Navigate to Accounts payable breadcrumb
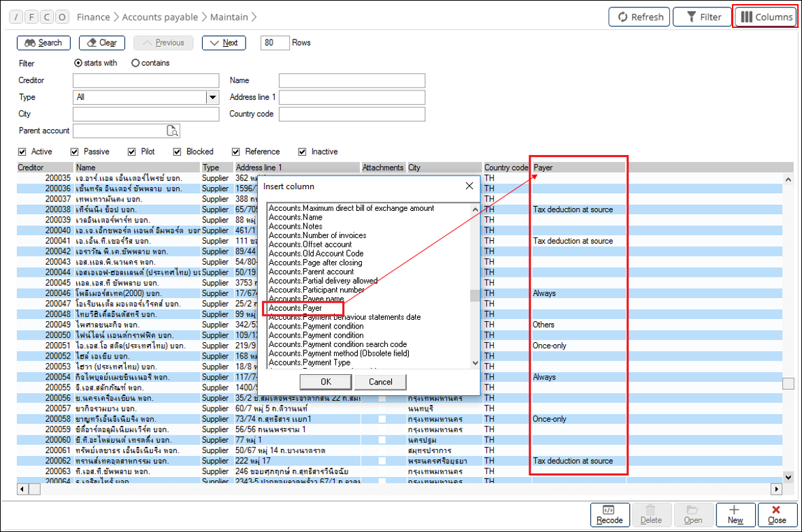This screenshot has width=802, height=532. click(160, 17)
